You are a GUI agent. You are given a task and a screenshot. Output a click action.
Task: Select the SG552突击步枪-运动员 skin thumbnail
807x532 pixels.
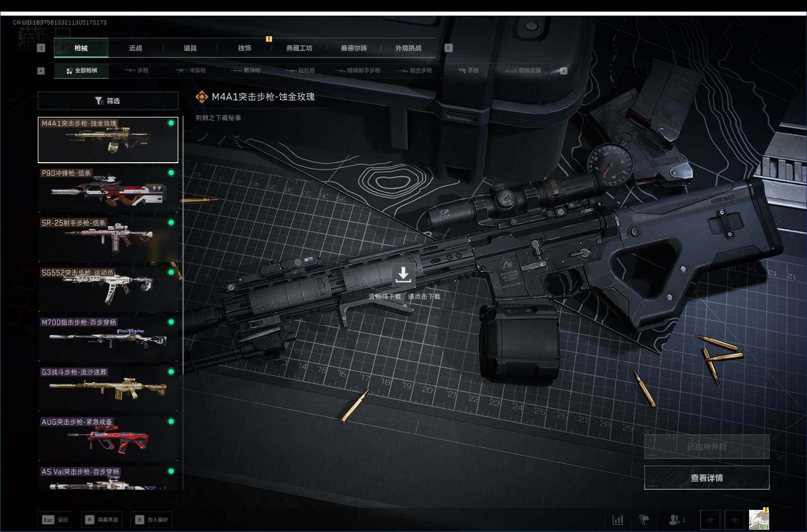pyautogui.click(x=108, y=290)
